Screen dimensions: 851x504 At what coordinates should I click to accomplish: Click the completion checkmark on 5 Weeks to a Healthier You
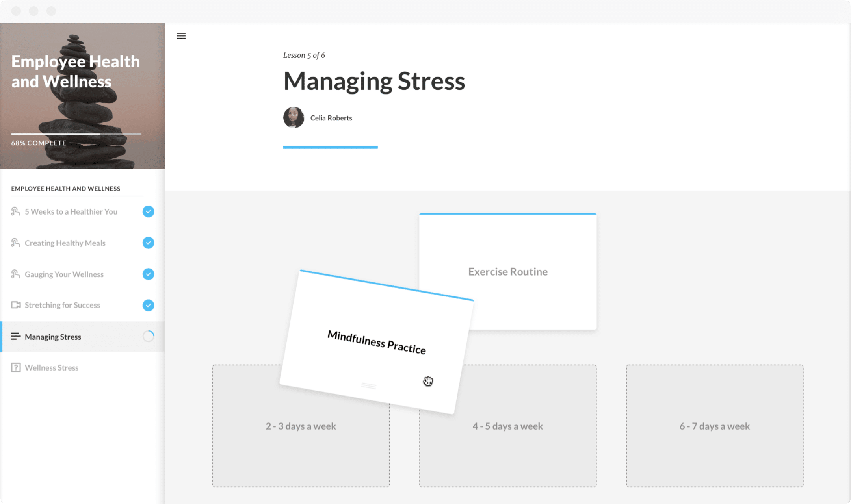point(148,211)
